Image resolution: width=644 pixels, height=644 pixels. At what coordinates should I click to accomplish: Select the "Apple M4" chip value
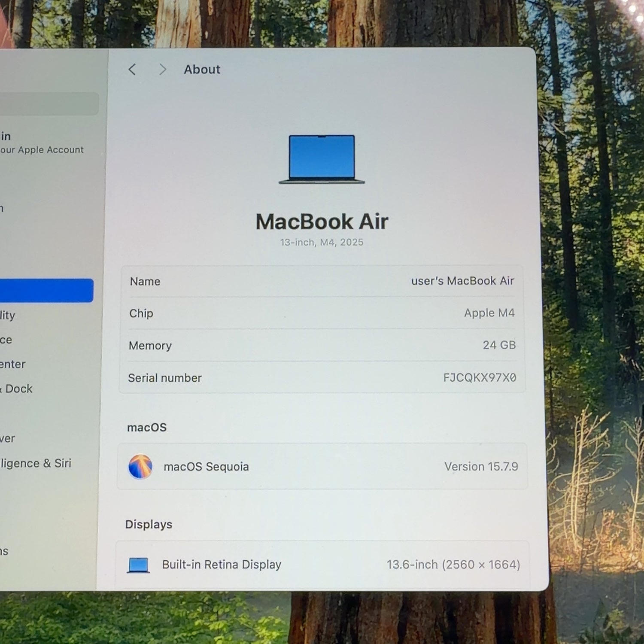[489, 313]
